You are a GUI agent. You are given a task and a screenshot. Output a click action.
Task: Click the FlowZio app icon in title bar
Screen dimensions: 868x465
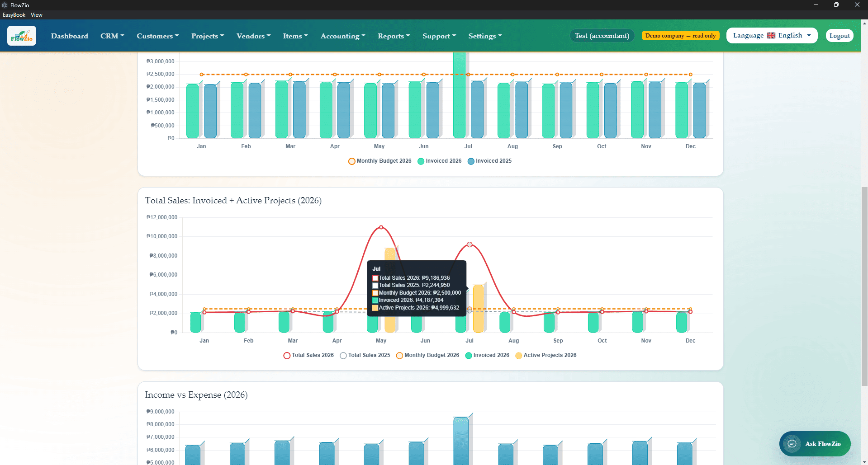point(5,5)
